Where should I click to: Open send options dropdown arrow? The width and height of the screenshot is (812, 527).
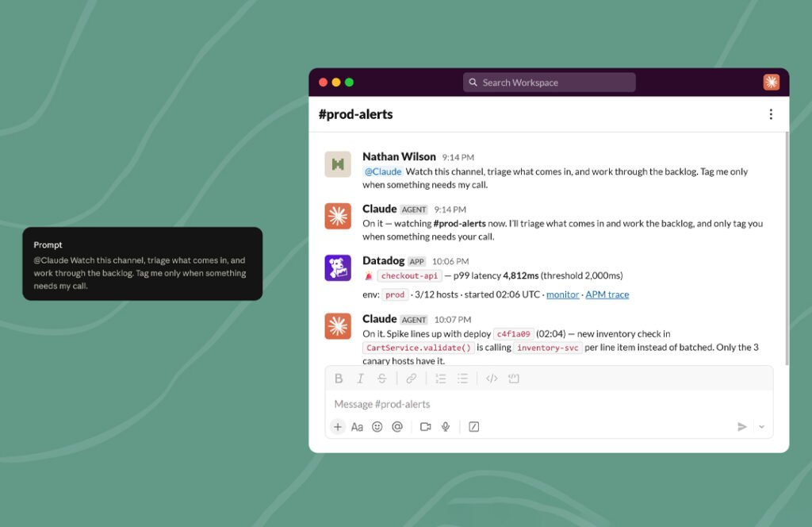[762, 427]
